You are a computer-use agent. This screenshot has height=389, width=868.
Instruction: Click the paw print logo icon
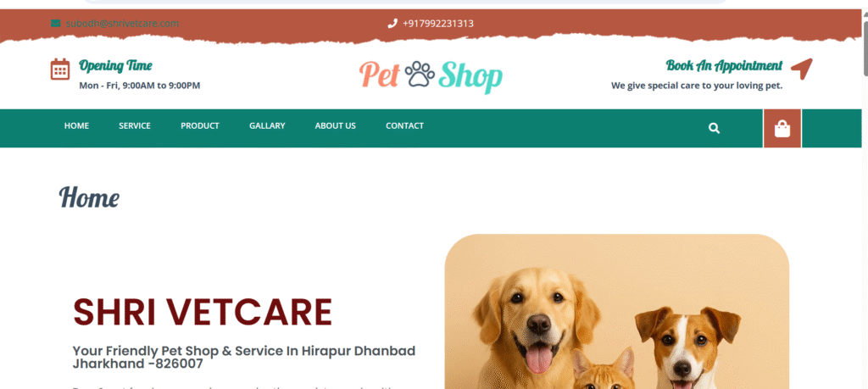pos(420,74)
